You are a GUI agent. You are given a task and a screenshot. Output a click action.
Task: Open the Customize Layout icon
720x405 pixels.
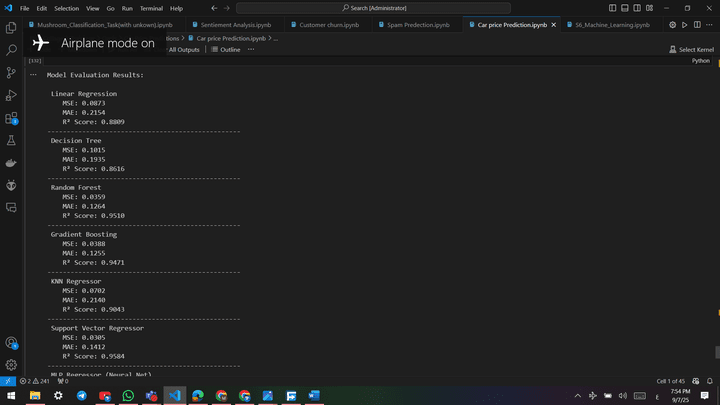pos(650,8)
